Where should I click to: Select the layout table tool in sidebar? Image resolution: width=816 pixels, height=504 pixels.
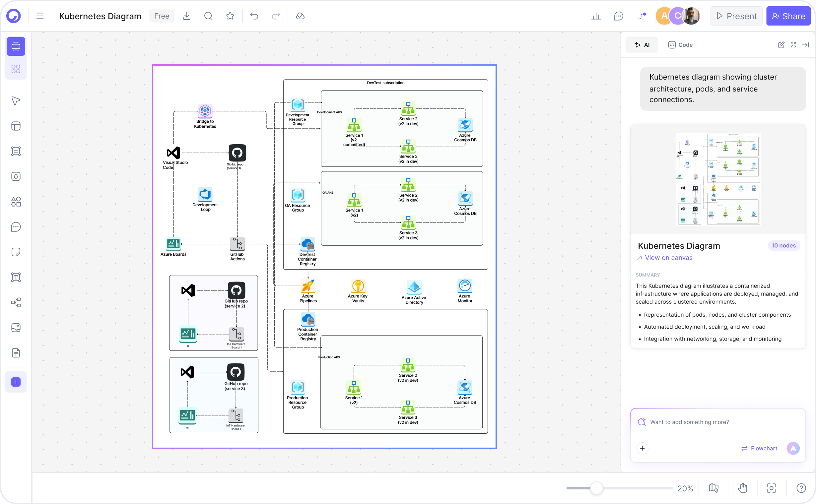tap(16, 126)
